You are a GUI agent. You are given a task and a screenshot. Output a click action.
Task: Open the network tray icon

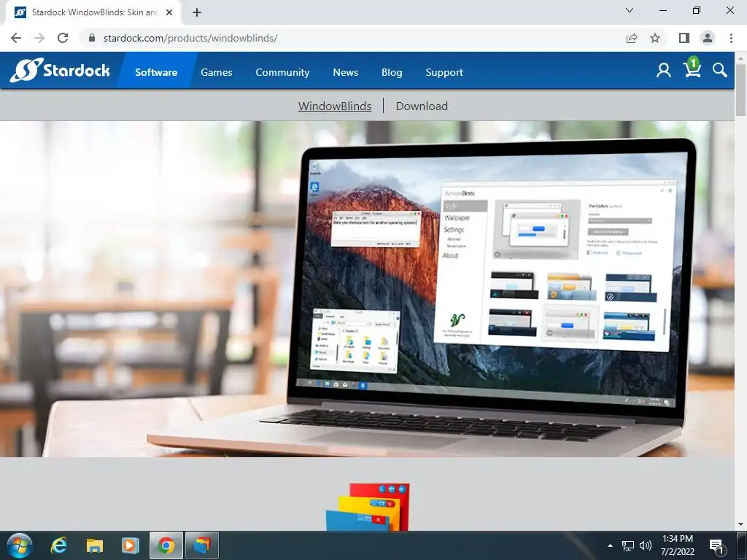(x=628, y=545)
